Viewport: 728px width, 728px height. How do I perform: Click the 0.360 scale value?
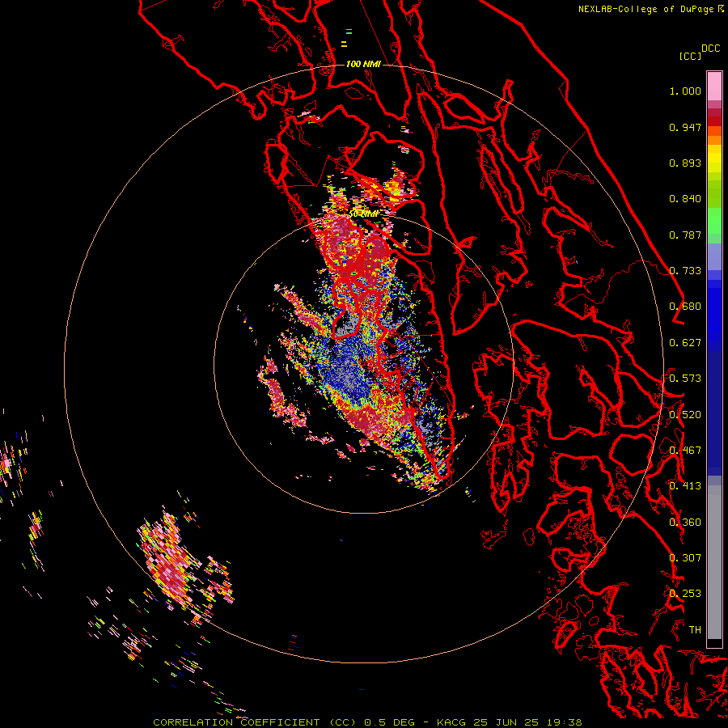pos(685,523)
